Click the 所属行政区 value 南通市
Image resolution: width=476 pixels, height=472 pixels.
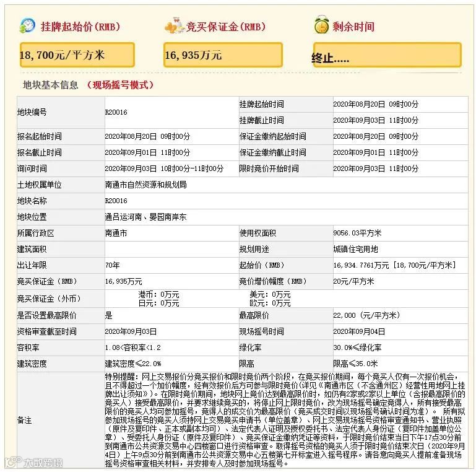[x=116, y=233]
